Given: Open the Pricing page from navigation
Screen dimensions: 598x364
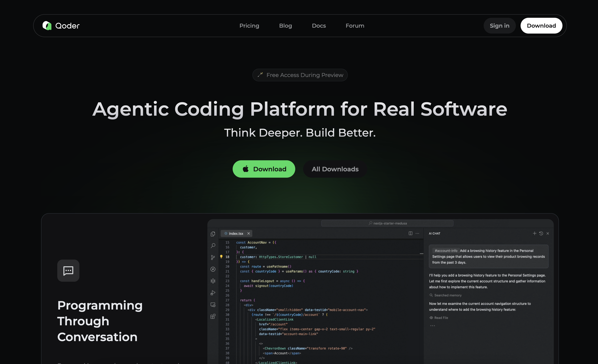Looking at the screenshot, I should (x=249, y=26).
